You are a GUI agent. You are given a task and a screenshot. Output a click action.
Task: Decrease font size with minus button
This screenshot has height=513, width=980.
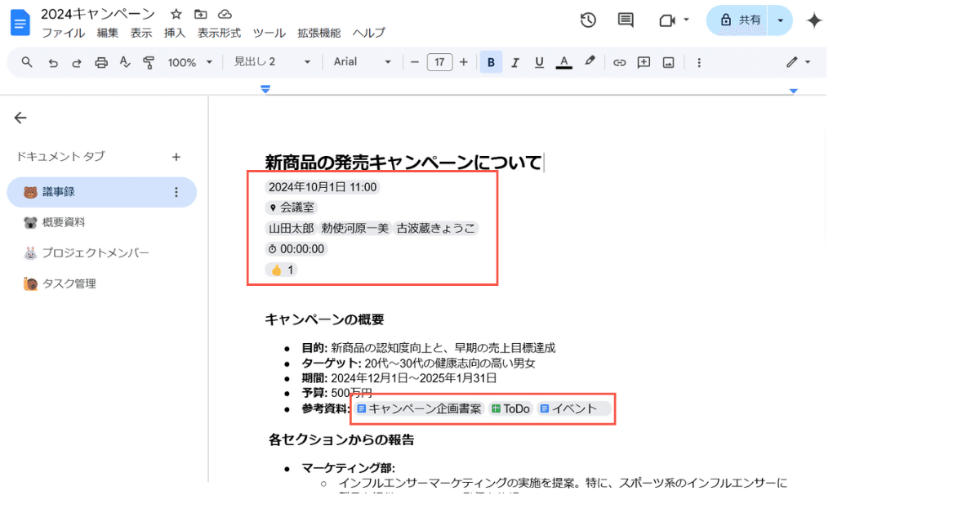(x=415, y=62)
